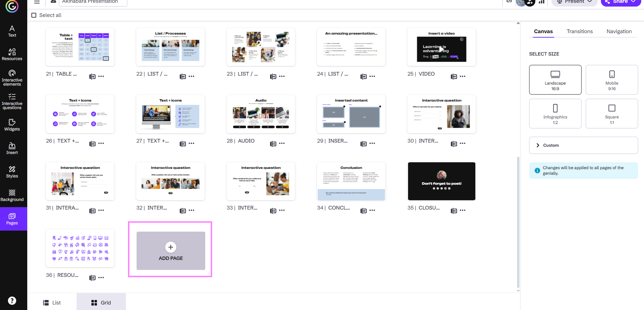The image size is (644, 310).
Task: Open the Background panel
Action: pyautogui.click(x=12, y=195)
